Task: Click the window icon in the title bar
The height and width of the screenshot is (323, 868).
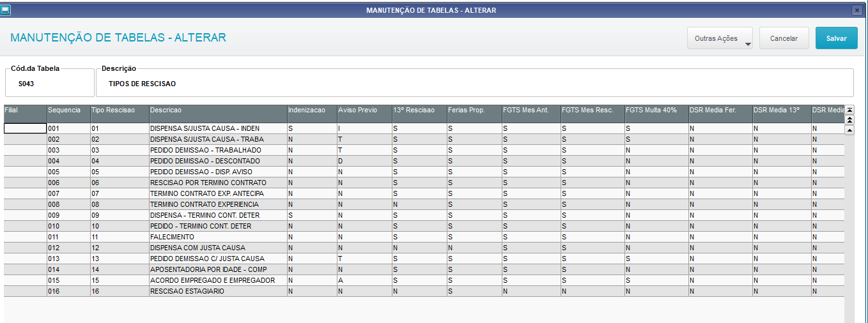Action: tap(6, 10)
